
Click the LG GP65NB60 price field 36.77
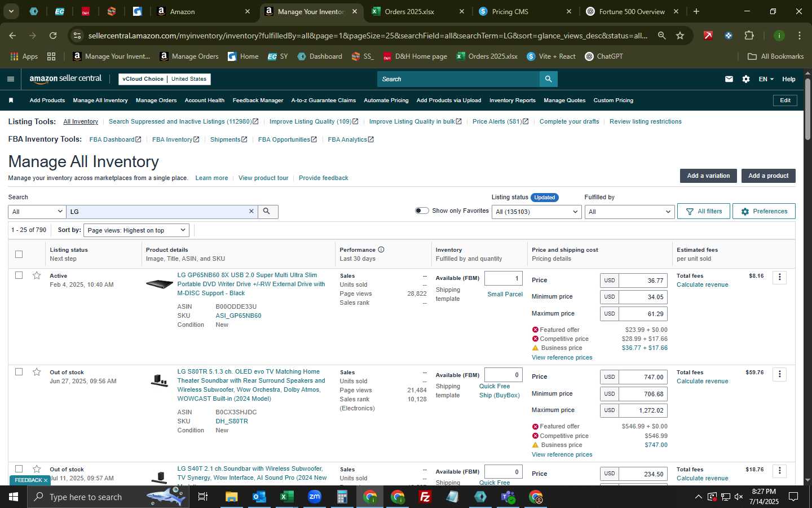pyautogui.click(x=643, y=281)
